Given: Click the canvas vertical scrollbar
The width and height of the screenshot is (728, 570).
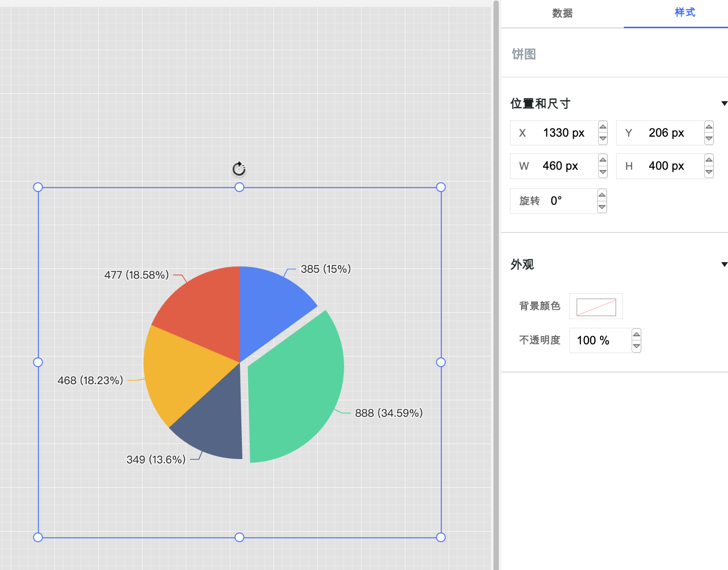Looking at the screenshot, I should (496, 285).
